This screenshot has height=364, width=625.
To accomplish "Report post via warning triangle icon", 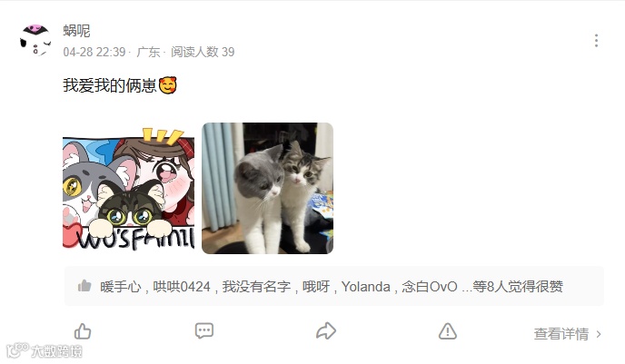I will [x=448, y=331].
